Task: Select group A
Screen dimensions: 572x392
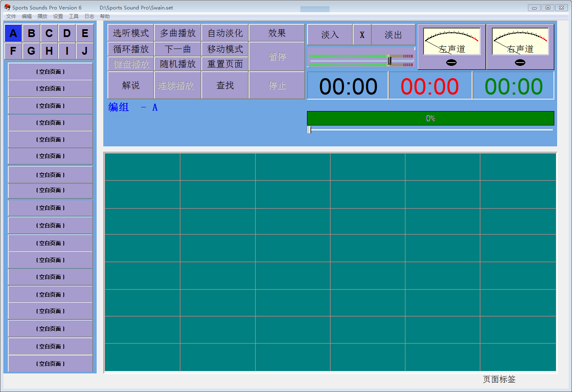Action: click(13, 33)
